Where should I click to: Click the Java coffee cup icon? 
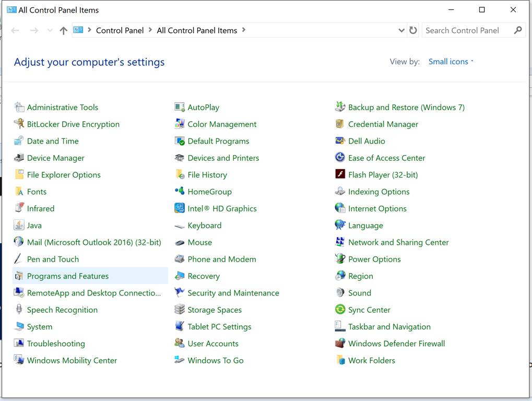[19, 225]
